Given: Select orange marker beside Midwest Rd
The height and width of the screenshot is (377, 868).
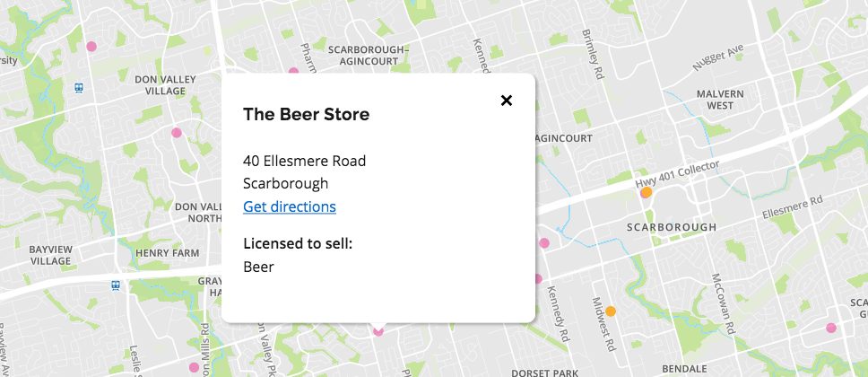Looking at the screenshot, I should [611, 311].
